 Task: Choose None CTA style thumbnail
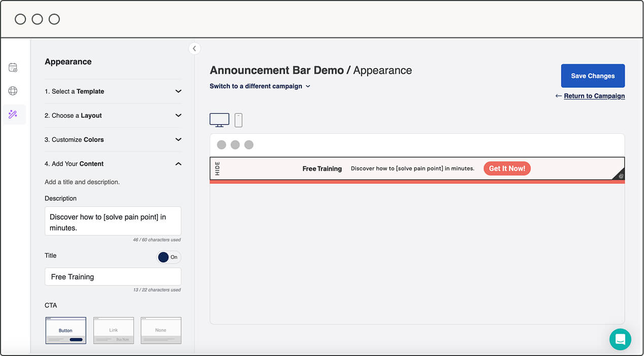pos(161,331)
